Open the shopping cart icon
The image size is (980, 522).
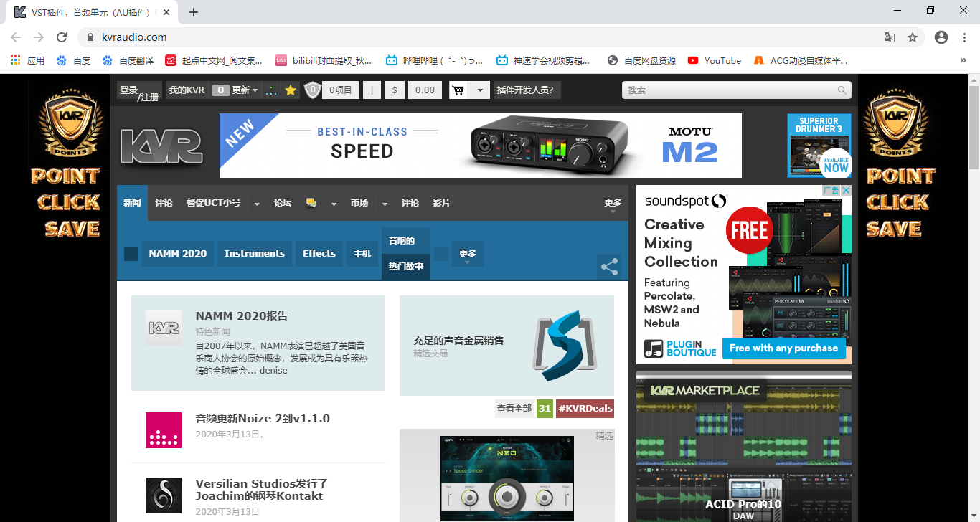click(x=458, y=90)
